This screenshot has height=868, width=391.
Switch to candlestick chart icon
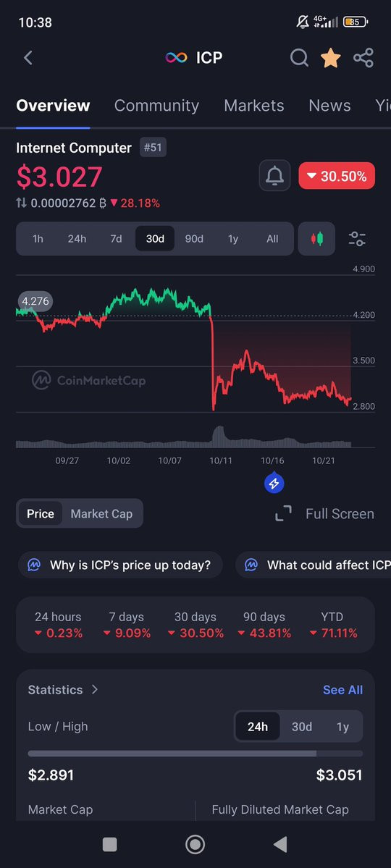pos(317,239)
